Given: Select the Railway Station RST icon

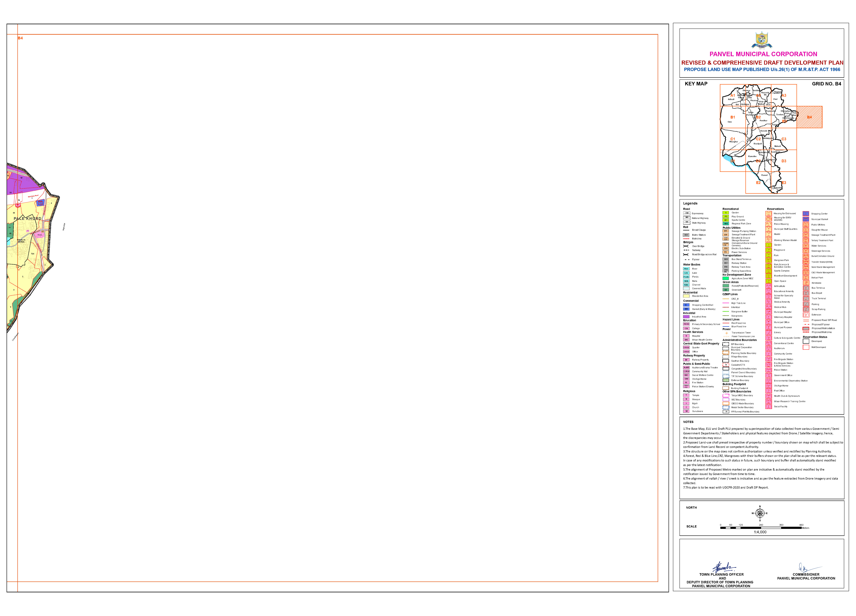Looking at the screenshot, I should tap(726, 263).
